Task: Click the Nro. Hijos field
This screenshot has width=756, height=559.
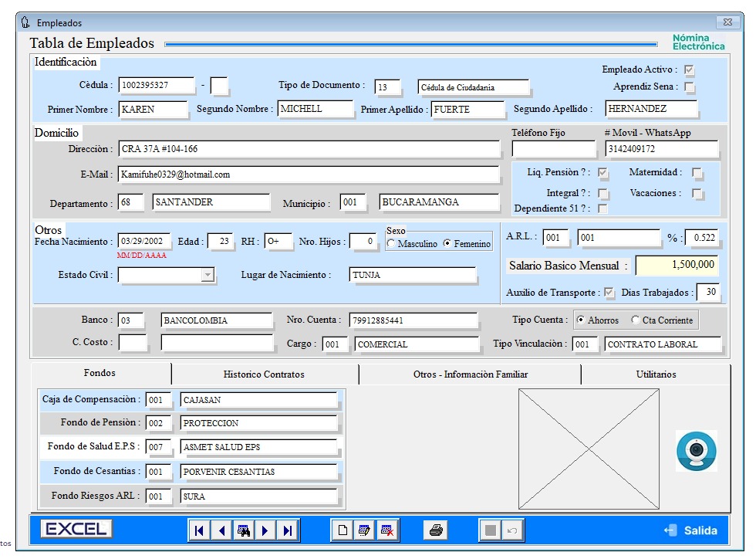Action: pos(363,242)
